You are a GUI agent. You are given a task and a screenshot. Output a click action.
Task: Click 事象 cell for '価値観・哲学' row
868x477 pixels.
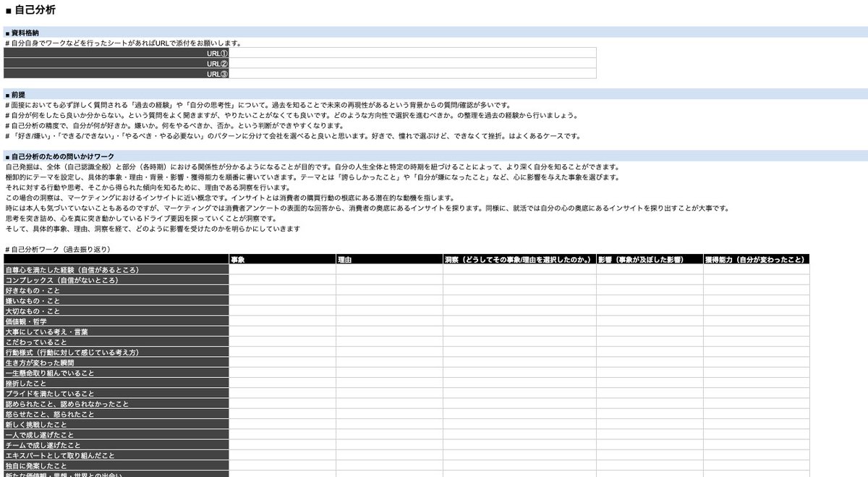[282, 321]
